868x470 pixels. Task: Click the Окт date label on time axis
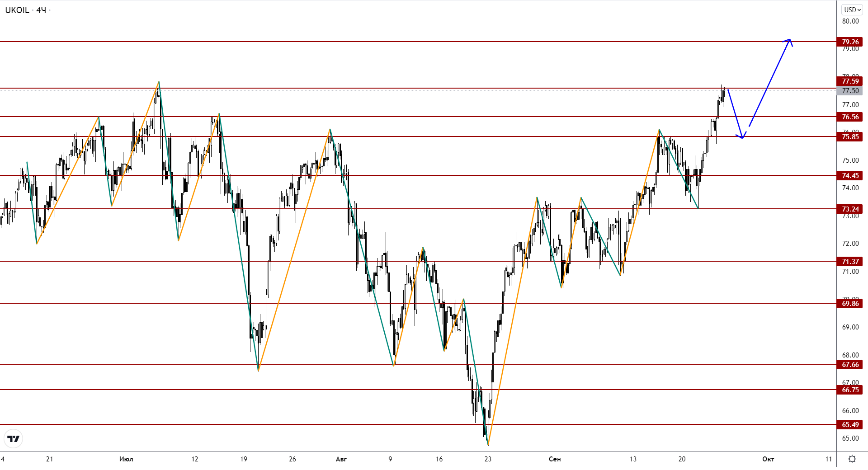(x=768, y=459)
